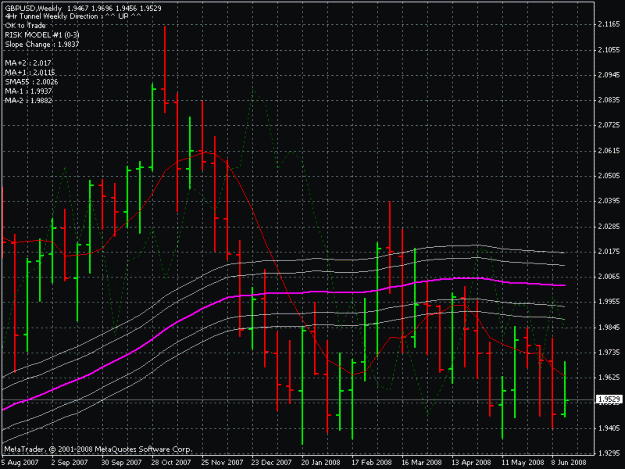625x469 pixels.
Task: Select the 2.0395 price axis label
Action: (x=609, y=201)
